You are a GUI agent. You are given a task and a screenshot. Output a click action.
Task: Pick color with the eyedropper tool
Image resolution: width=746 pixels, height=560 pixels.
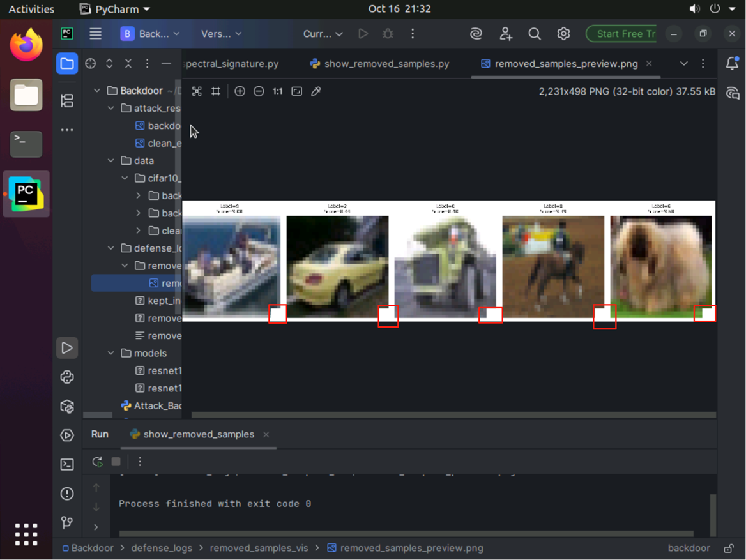coord(316,91)
